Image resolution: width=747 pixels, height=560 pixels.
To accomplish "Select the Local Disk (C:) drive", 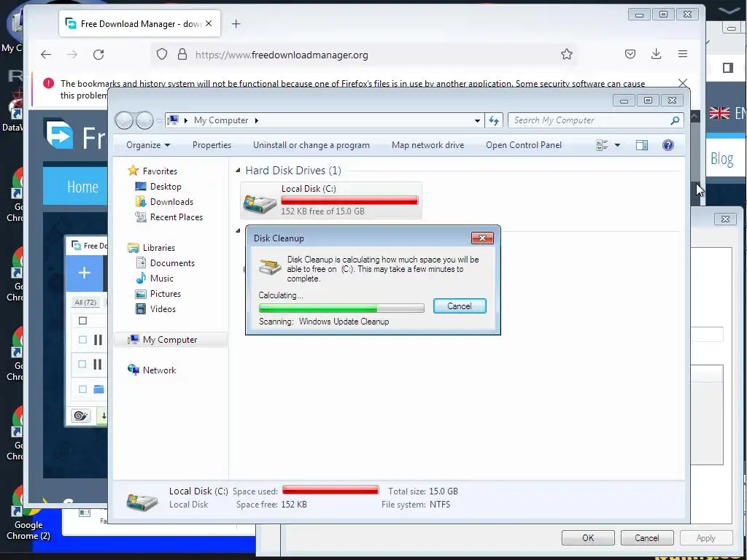I will point(331,201).
